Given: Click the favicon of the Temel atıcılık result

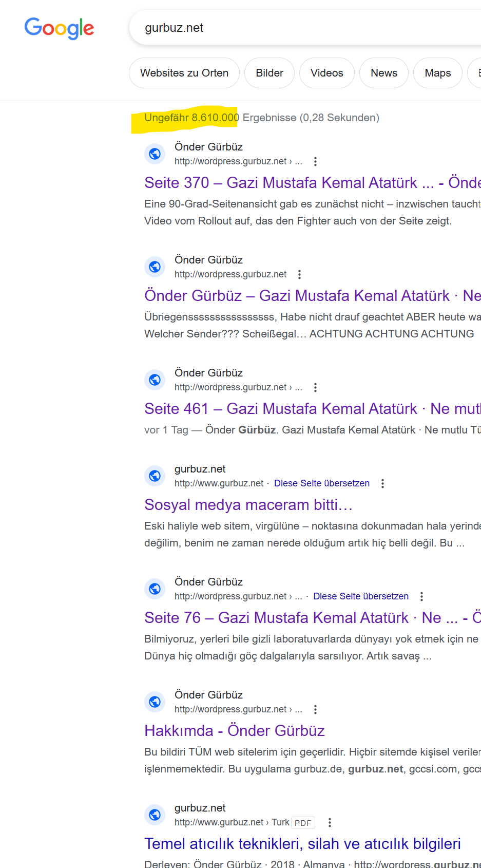Looking at the screenshot, I should tap(155, 815).
